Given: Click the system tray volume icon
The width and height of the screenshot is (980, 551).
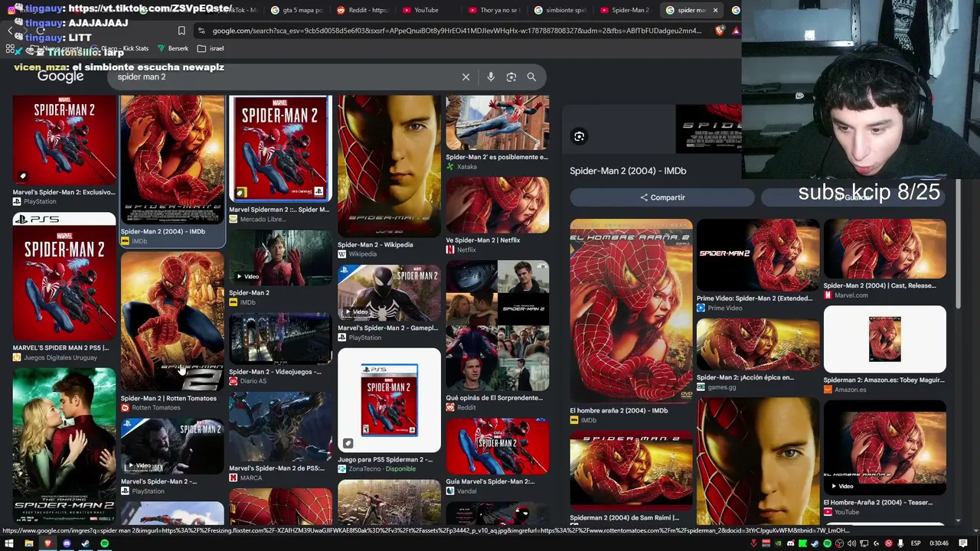Looking at the screenshot, I should [851, 543].
